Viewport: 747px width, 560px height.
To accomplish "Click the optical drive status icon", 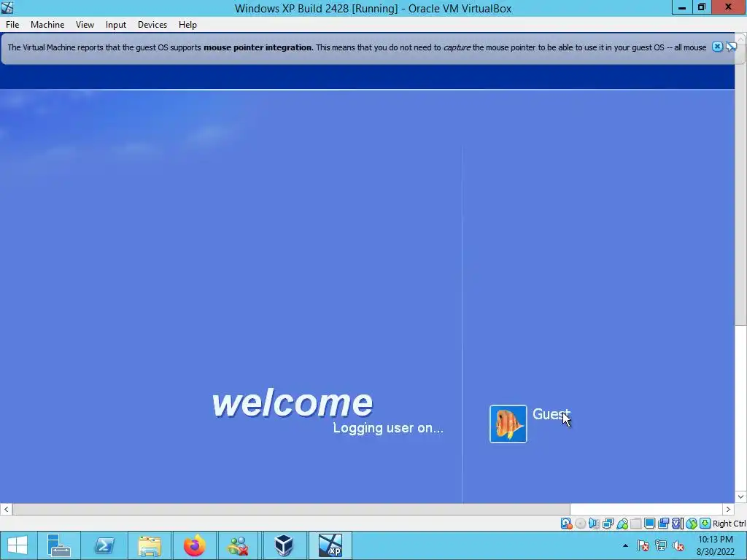I will click(x=580, y=524).
